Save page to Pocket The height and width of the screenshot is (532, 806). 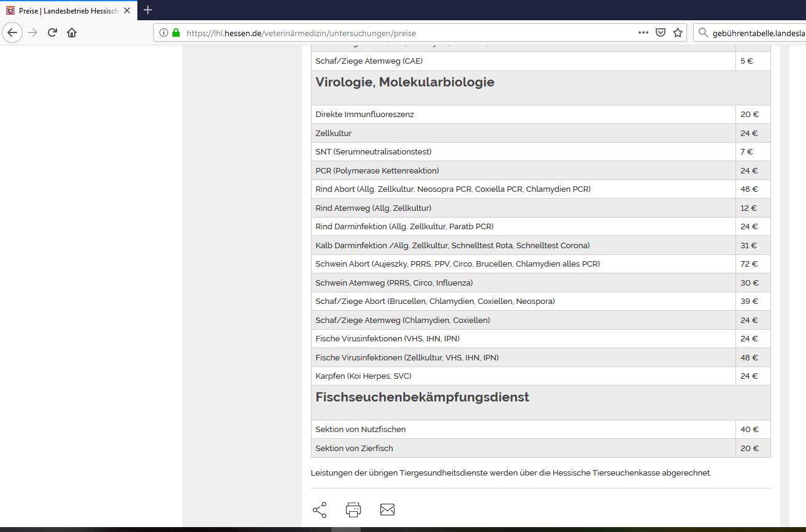tap(661, 33)
